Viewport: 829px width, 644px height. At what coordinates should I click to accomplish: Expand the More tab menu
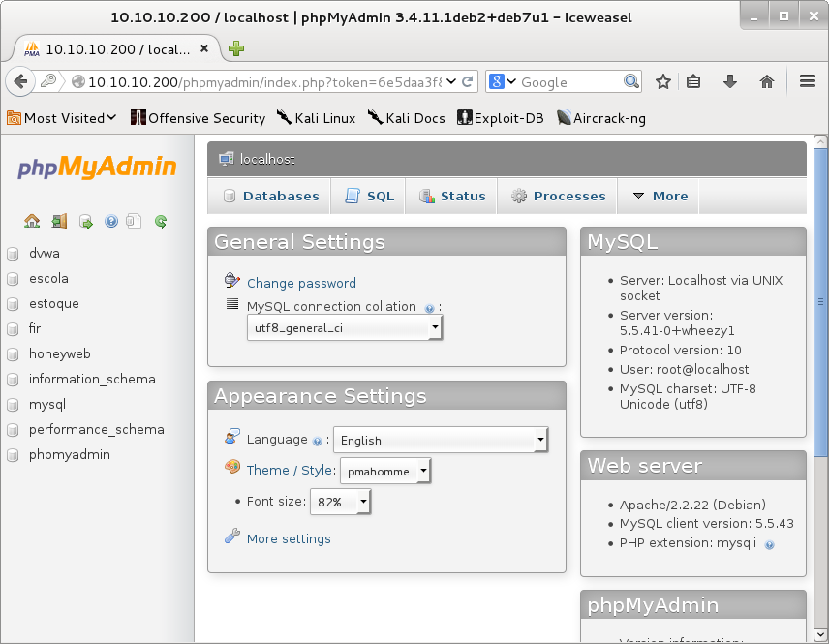(x=659, y=197)
